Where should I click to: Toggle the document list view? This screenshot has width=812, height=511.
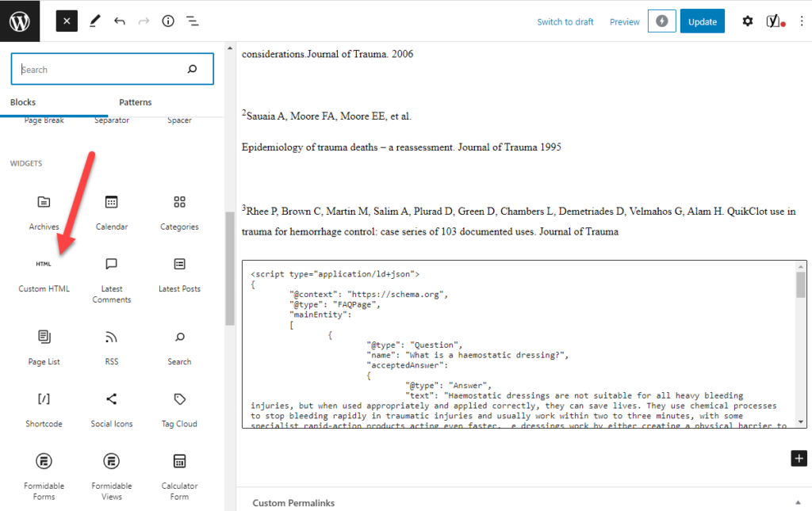click(x=193, y=21)
